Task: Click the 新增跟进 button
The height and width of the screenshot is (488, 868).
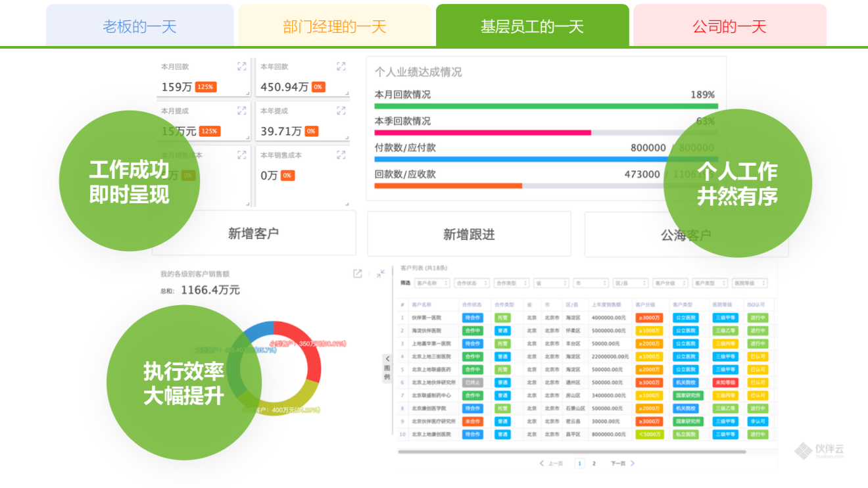Action: (469, 233)
